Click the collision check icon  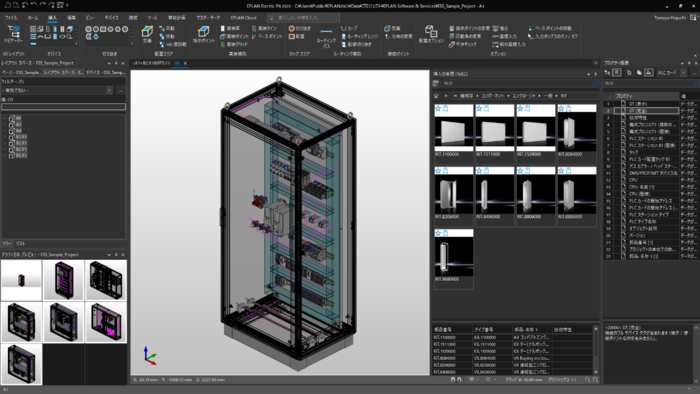452,44
